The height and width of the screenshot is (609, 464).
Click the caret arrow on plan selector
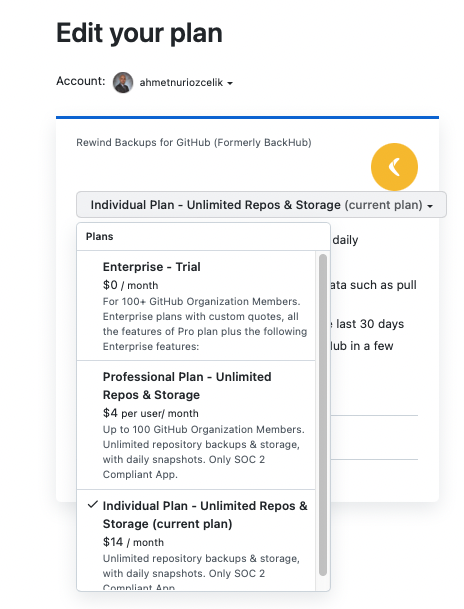click(430, 206)
